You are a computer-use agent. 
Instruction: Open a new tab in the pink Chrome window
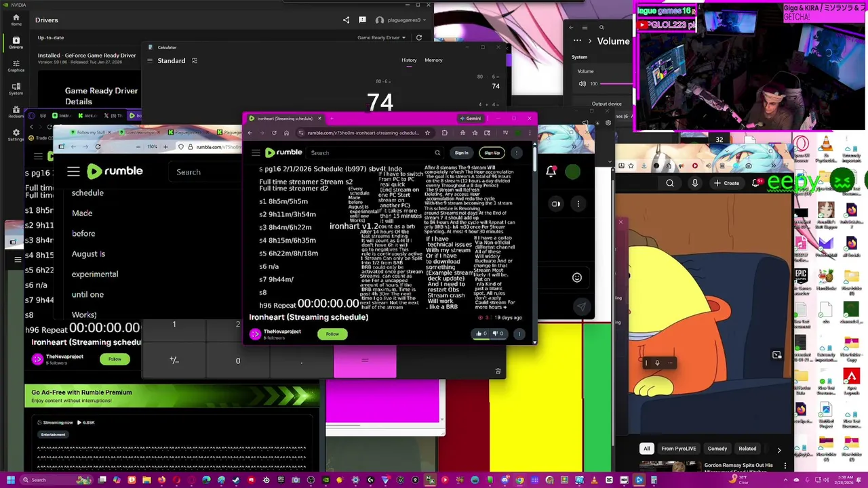coord(332,119)
